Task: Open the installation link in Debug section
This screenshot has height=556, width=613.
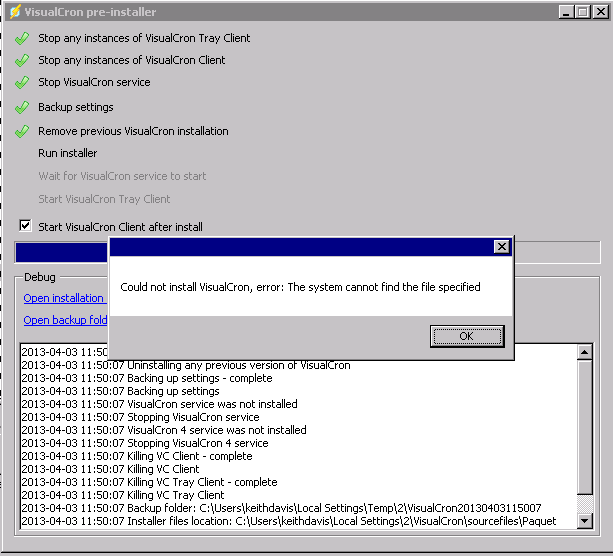Action: pos(64,298)
